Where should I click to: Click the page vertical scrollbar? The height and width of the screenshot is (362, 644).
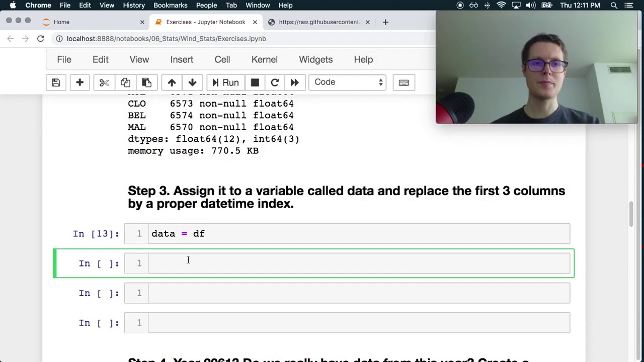point(631,214)
